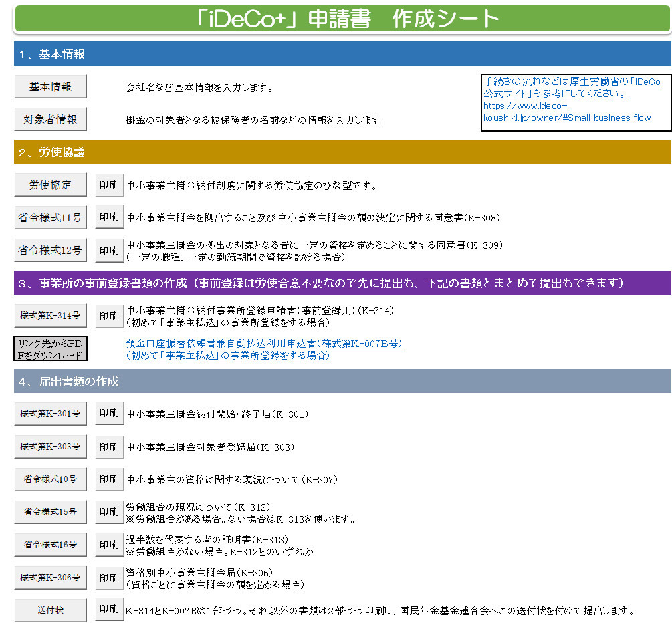Print 省令様式15号 (K-312)
The image size is (672, 623).
coord(109,513)
